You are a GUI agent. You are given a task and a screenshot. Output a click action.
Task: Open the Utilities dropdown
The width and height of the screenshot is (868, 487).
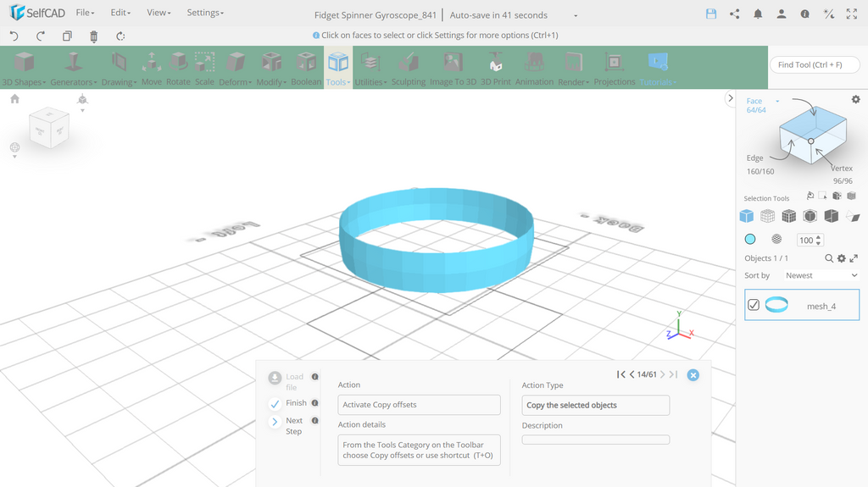[x=370, y=68]
